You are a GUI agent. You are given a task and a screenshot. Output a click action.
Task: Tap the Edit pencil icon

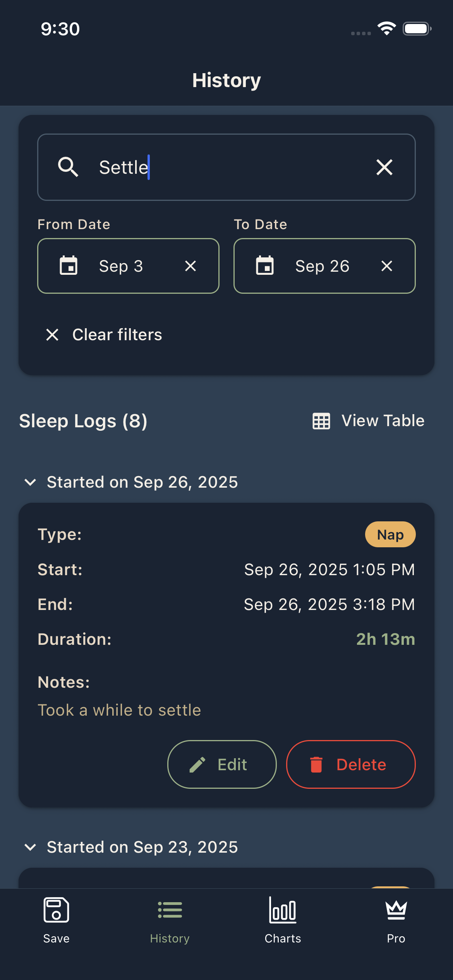point(197,764)
